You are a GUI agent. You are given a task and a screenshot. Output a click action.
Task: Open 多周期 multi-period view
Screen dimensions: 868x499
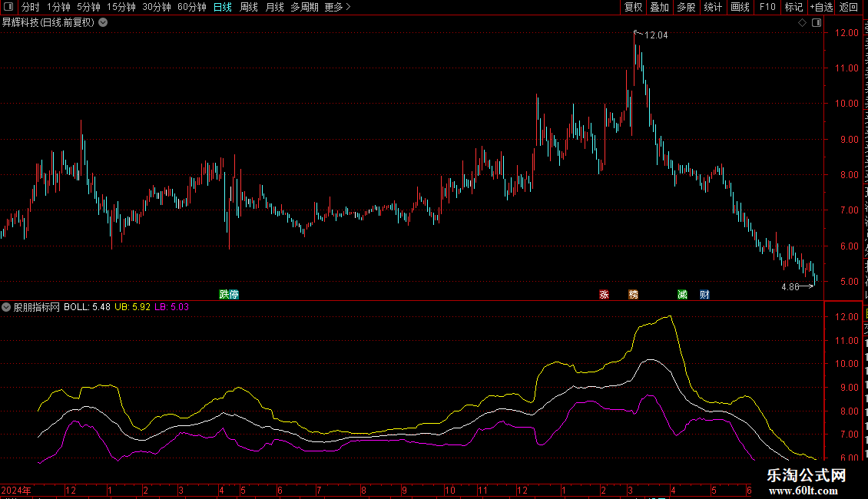304,7
